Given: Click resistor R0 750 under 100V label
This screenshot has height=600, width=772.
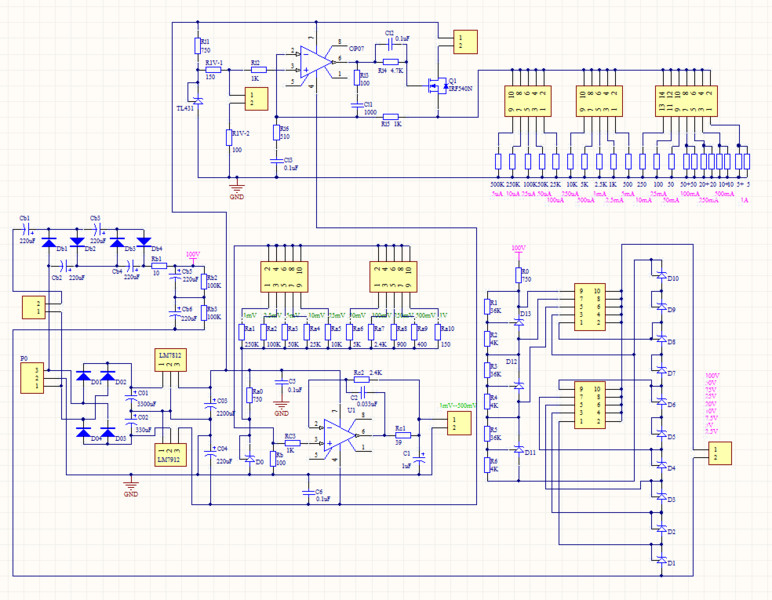Looking at the screenshot, I should pos(518,274).
